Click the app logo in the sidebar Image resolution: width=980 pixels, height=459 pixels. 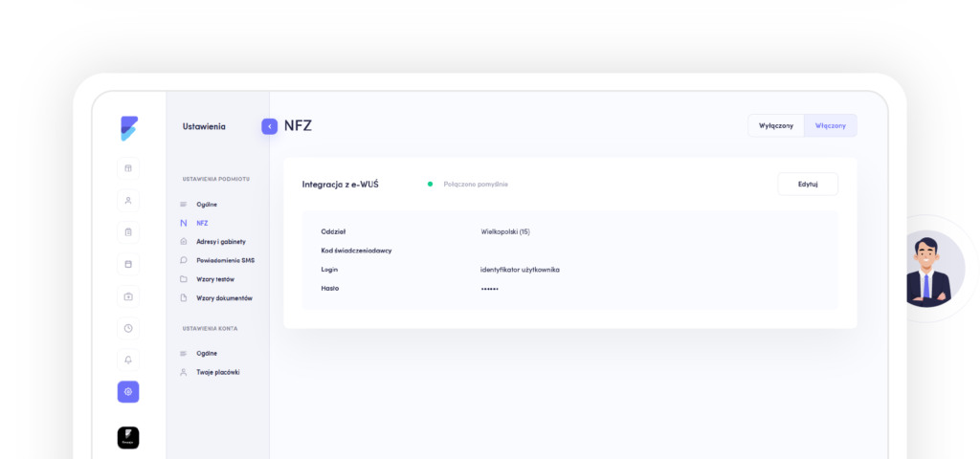(x=129, y=128)
